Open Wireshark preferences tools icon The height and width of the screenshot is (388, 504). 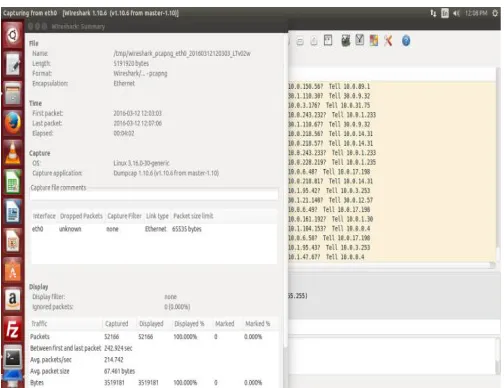(388, 41)
